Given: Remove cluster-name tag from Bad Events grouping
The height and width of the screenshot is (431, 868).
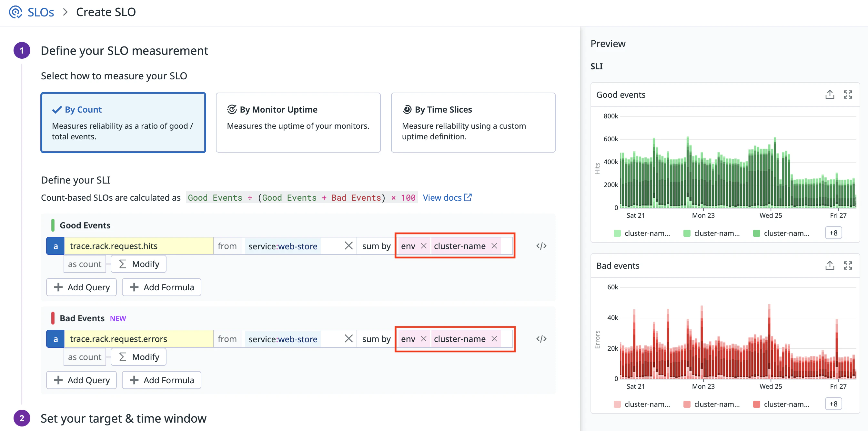Looking at the screenshot, I should coord(494,339).
